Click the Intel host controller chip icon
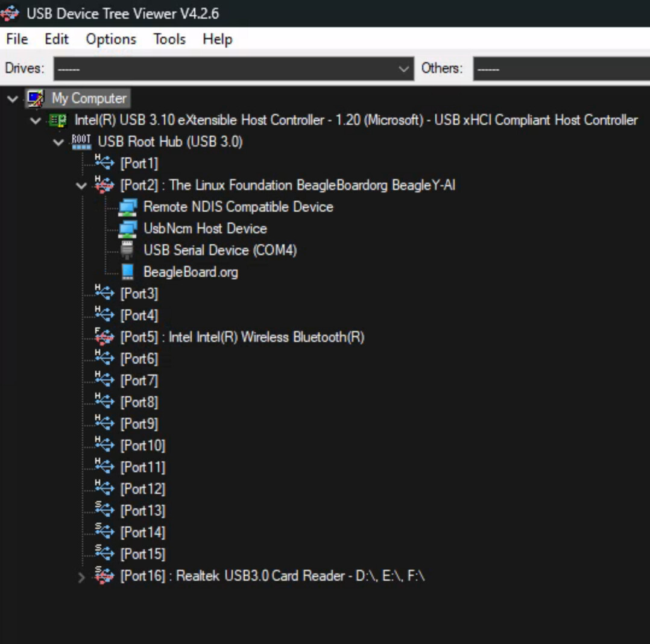Image resolution: width=650 pixels, height=644 pixels. click(x=58, y=120)
